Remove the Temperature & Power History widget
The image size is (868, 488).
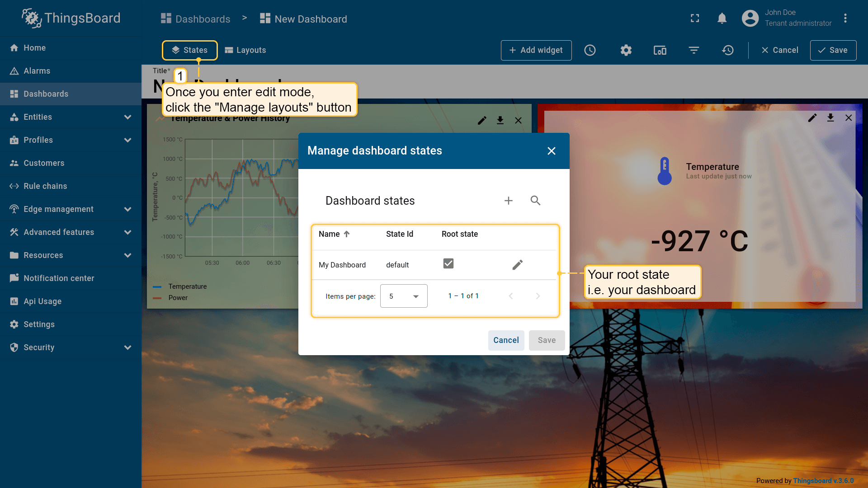pyautogui.click(x=518, y=120)
